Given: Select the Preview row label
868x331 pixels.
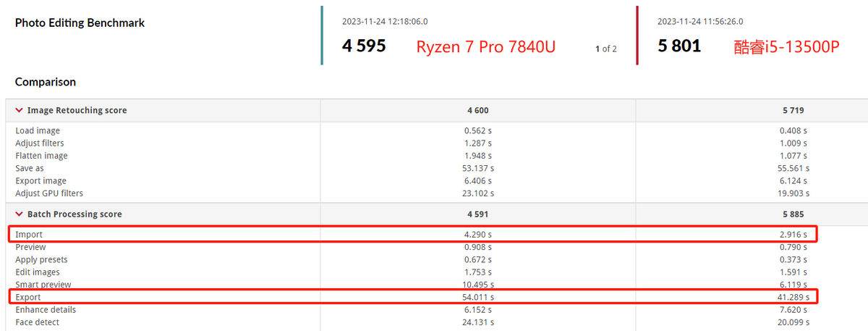Looking at the screenshot, I should click(30, 247).
